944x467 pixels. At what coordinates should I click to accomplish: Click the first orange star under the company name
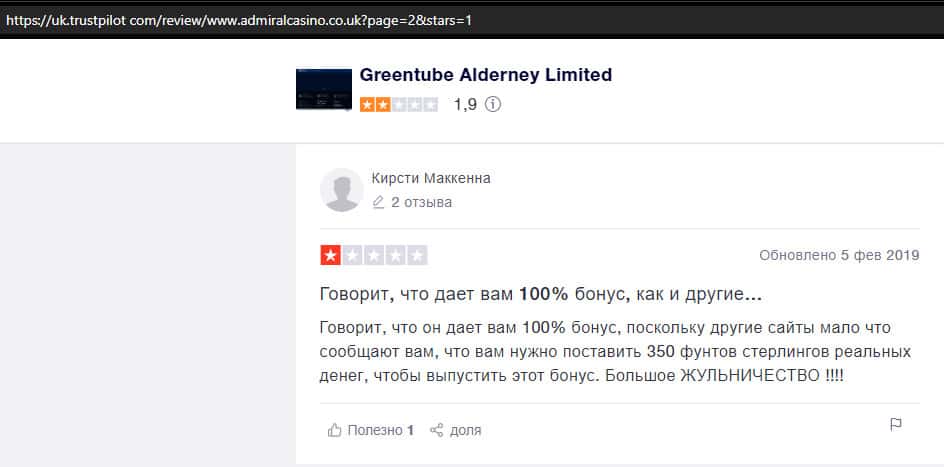click(x=368, y=105)
